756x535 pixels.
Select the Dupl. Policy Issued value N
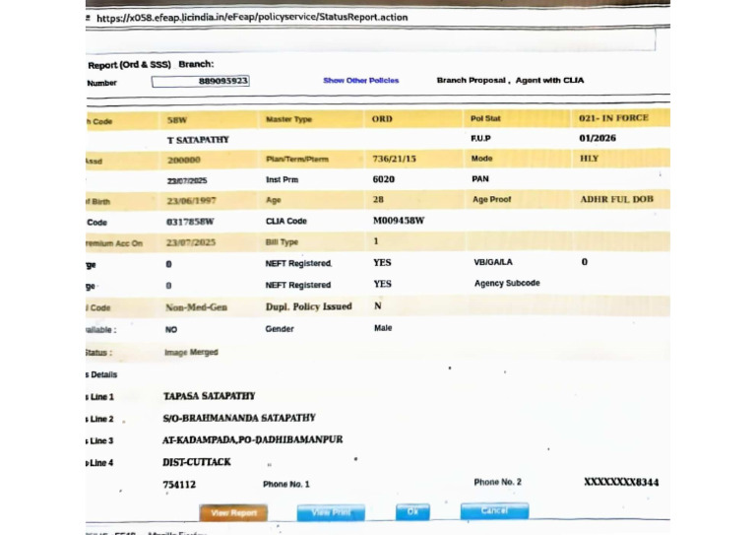[378, 305]
